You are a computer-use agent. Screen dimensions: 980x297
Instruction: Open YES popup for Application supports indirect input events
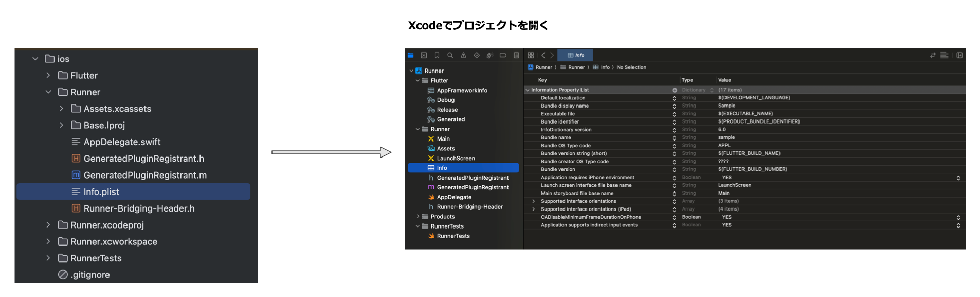pos(958,225)
